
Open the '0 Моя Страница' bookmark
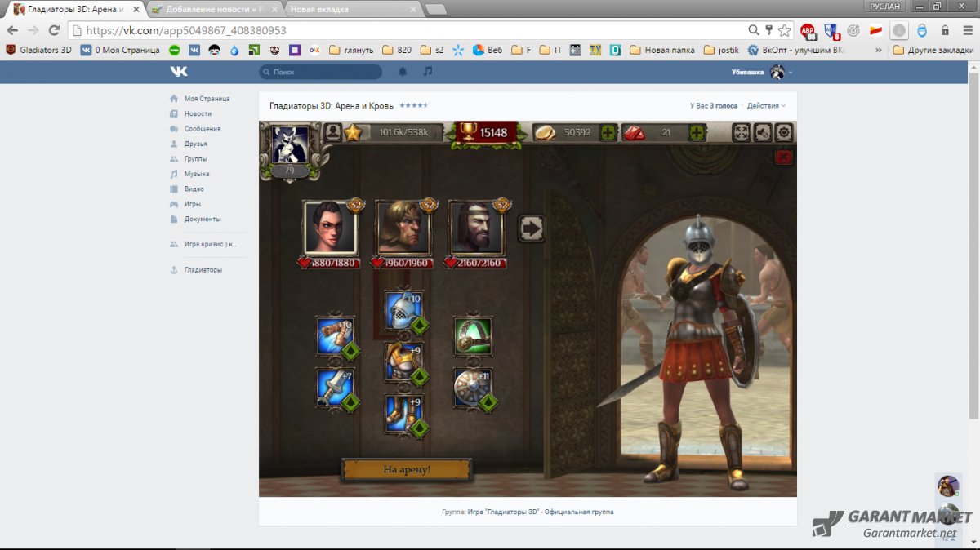coord(120,50)
